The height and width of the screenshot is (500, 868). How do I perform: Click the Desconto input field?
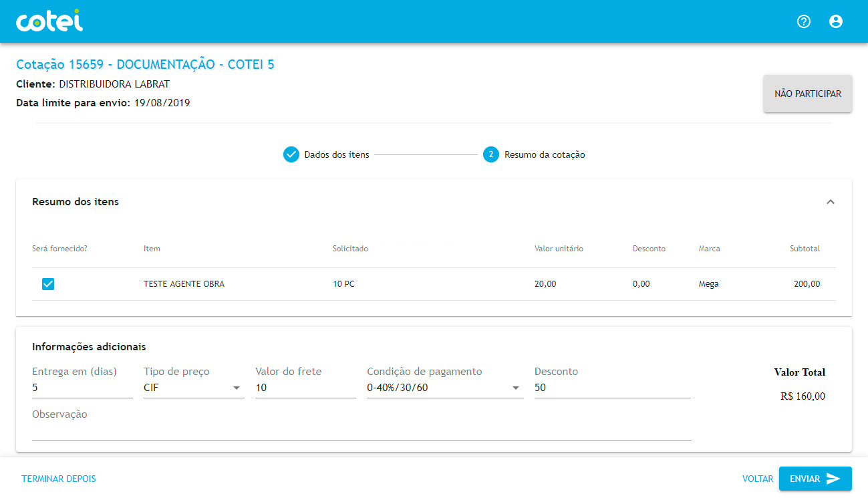coord(611,388)
